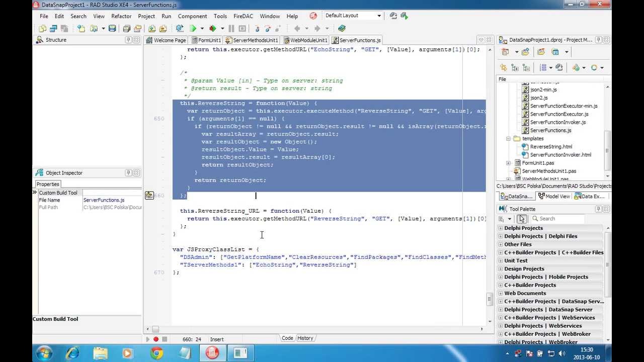
Task: Click the Chrome taskbar icon
Action: coord(156,353)
